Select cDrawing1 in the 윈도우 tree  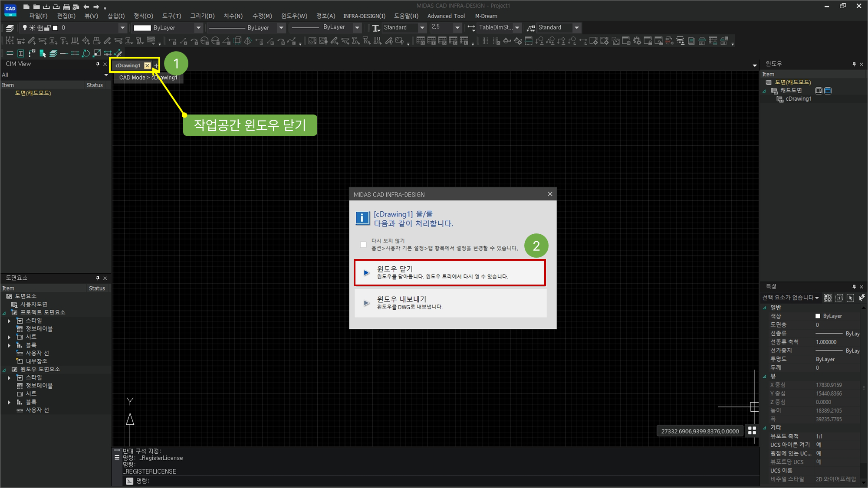[x=798, y=99]
